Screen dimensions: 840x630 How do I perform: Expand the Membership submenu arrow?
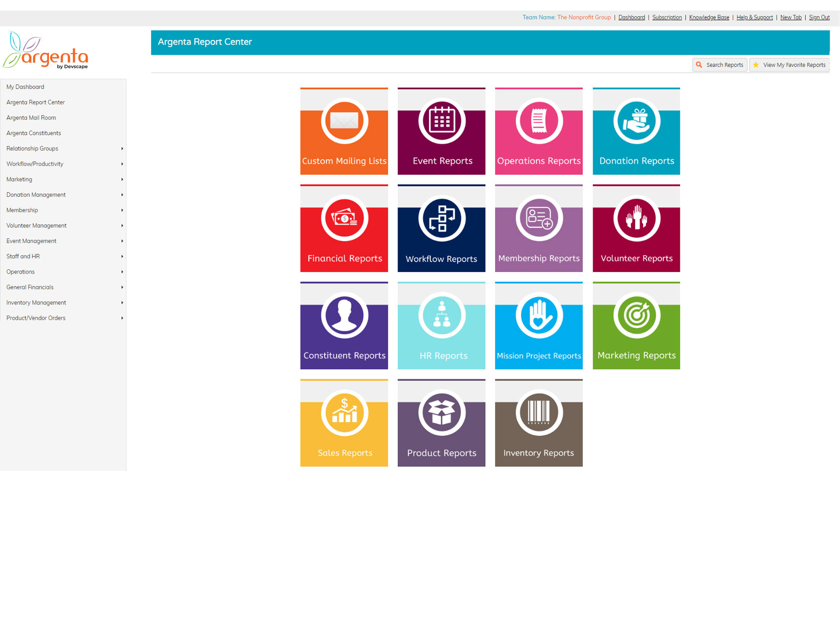(122, 210)
